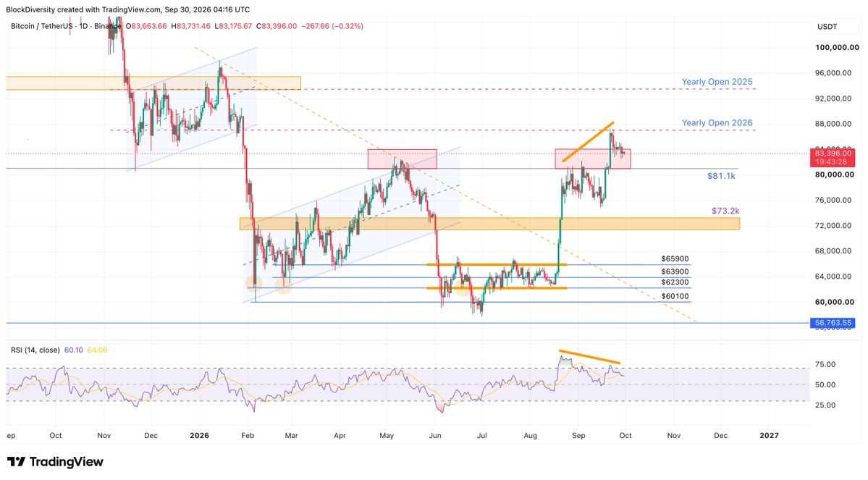Click the 80,000.00 price axis label
This screenshot has width=868, height=480.
click(x=834, y=174)
